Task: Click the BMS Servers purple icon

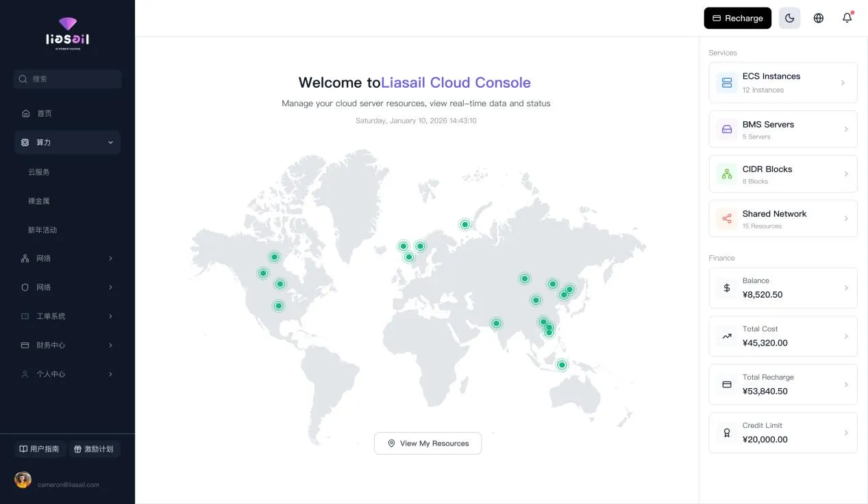Action: 727,130
